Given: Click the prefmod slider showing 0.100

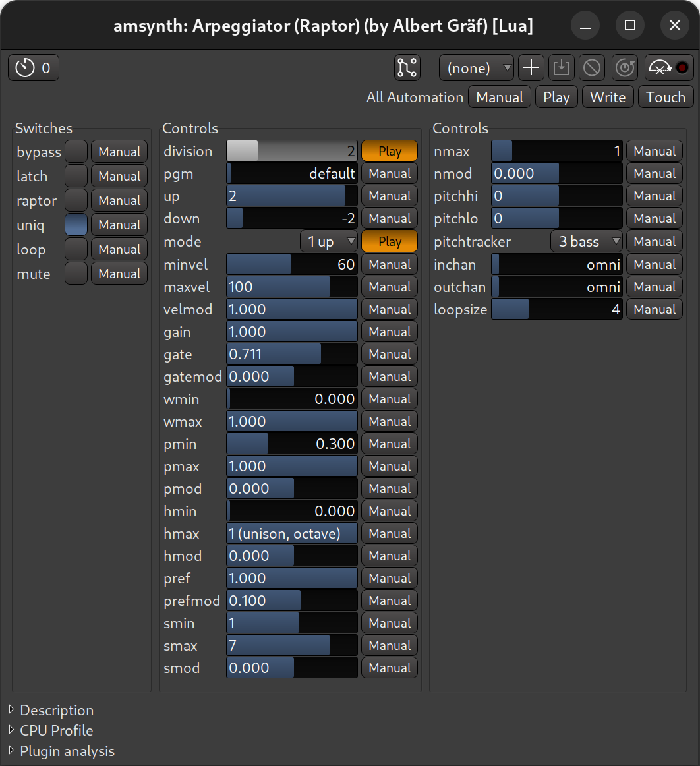Looking at the screenshot, I should coord(292,601).
